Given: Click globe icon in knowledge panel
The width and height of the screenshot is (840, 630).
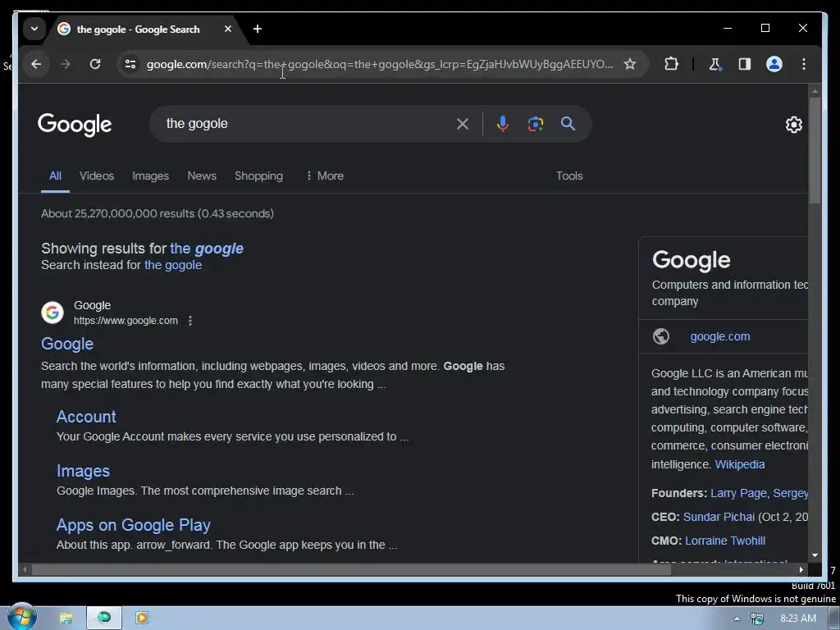Looking at the screenshot, I should [661, 336].
